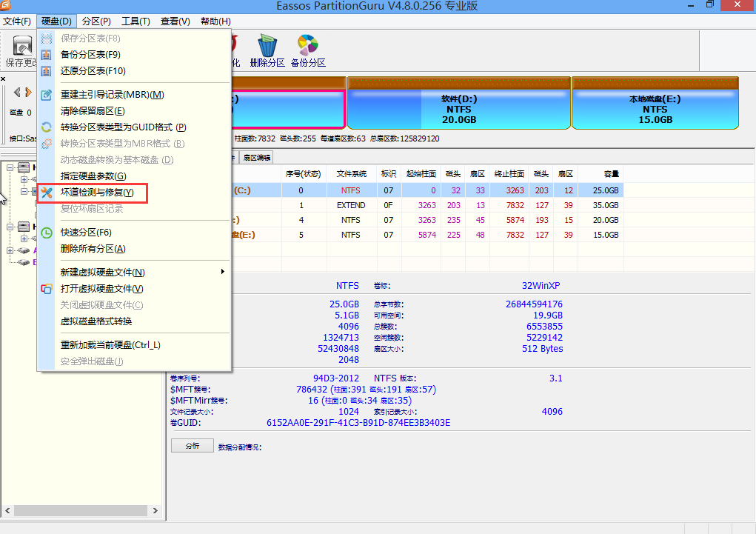The image size is (756, 534).
Task: Expand the 新建虚拟硬盘文件(N) submenu
Action: click(x=135, y=272)
